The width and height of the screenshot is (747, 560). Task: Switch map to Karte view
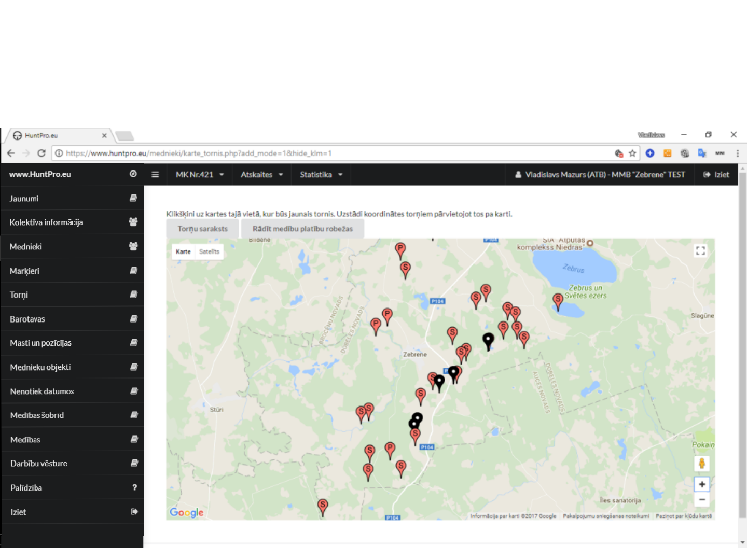(x=183, y=251)
